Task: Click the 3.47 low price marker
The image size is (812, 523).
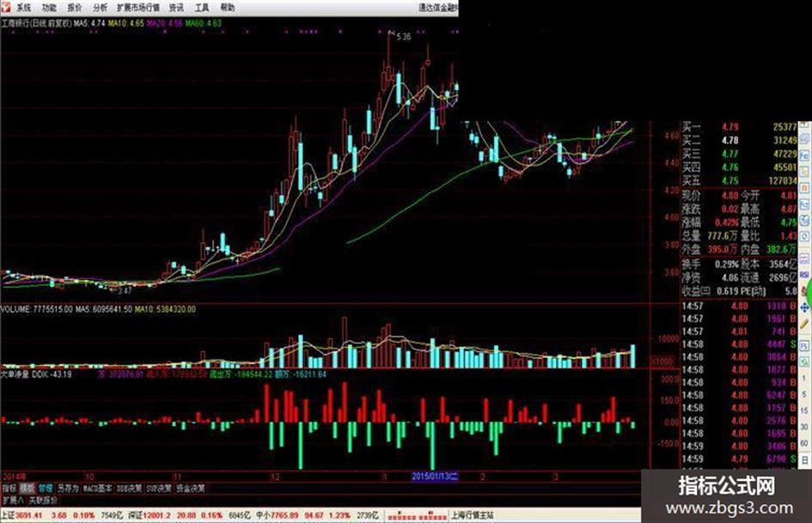Action: click(x=125, y=290)
